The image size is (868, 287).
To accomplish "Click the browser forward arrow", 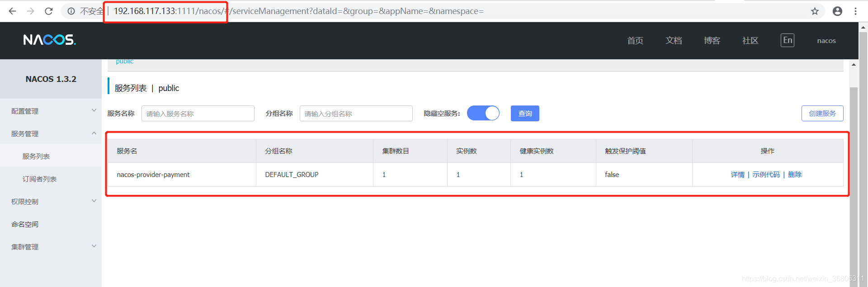I will [x=30, y=11].
